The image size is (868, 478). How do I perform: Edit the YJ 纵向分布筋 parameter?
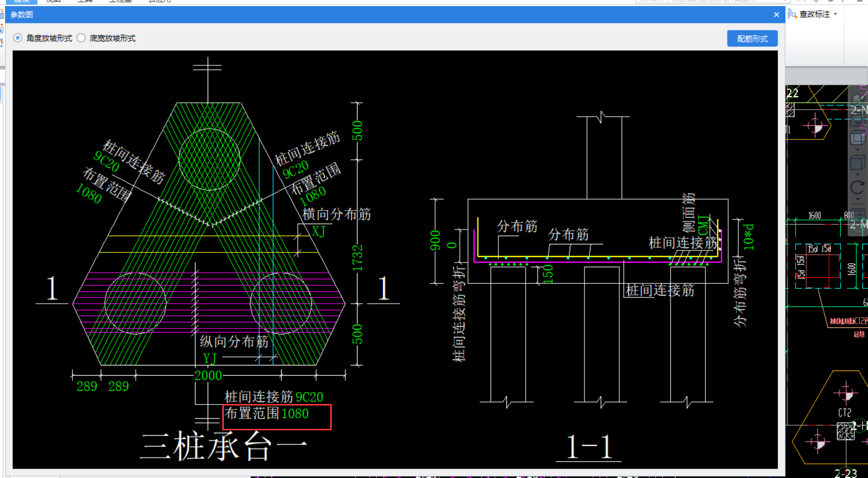[210, 359]
